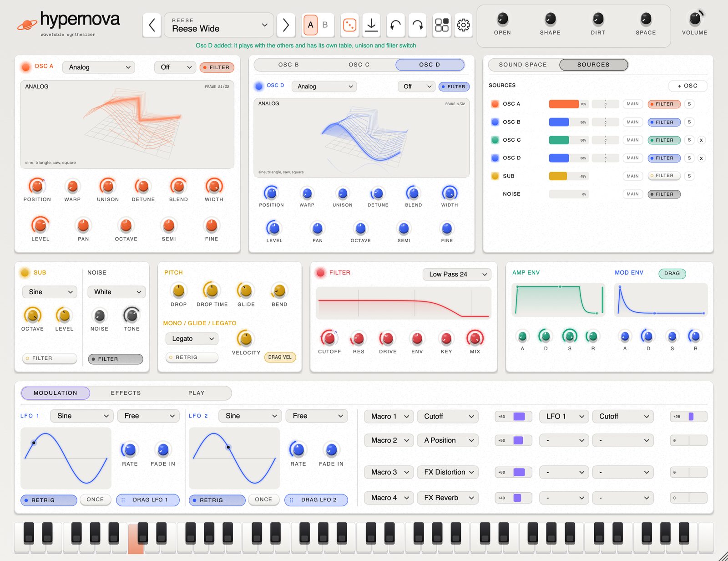Toggle OSC A power indicator
Screen dimensions: 728x561
[x=26, y=67]
